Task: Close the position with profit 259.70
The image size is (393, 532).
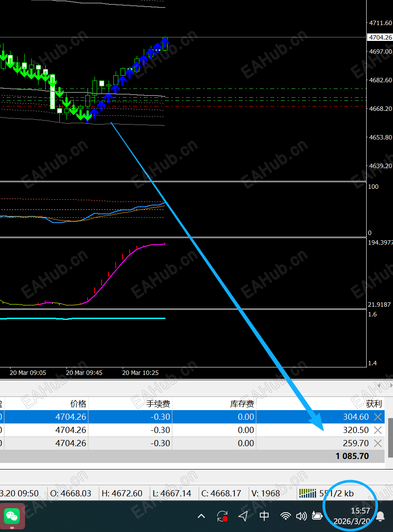Action: pos(378,443)
